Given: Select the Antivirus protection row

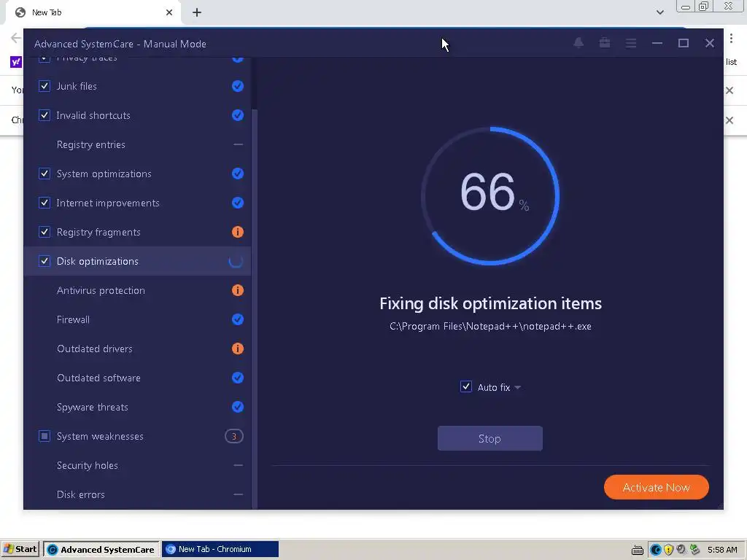Looking at the screenshot, I should 138,290.
